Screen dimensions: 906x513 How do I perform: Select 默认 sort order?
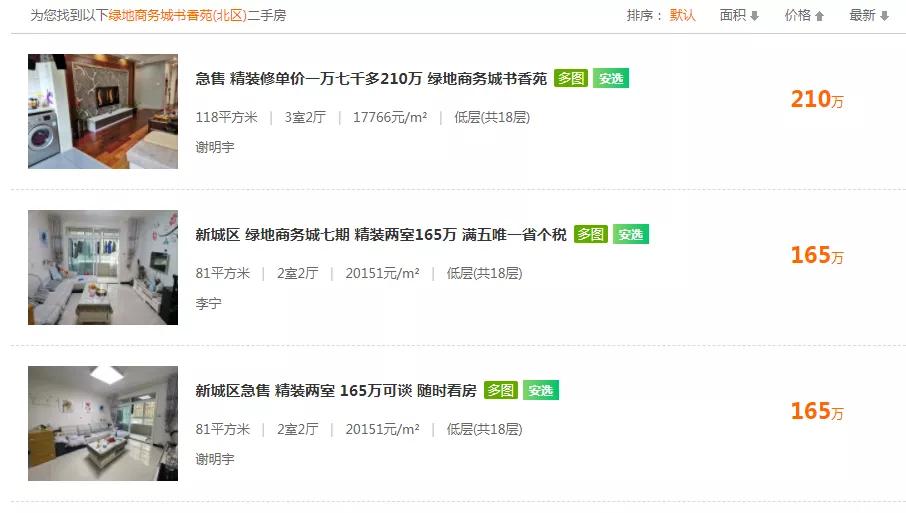(682, 16)
